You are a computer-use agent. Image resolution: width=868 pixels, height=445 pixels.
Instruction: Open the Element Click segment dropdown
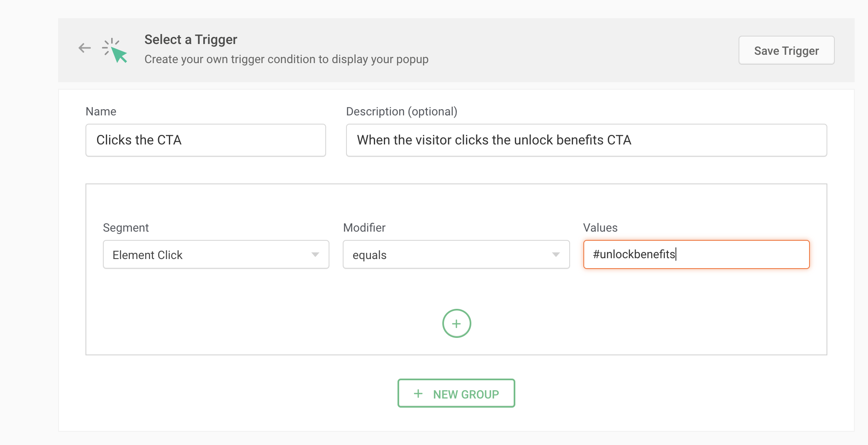(207, 254)
